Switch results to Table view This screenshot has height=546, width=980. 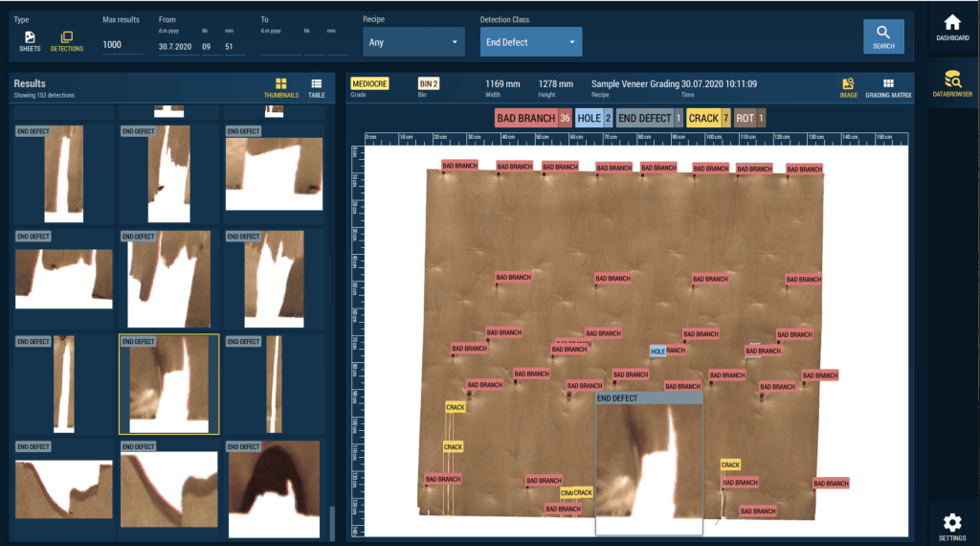click(316, 87)
